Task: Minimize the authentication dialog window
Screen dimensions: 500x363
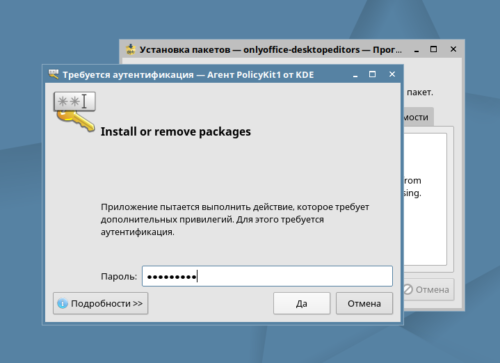Action: (x=355, y=75)
